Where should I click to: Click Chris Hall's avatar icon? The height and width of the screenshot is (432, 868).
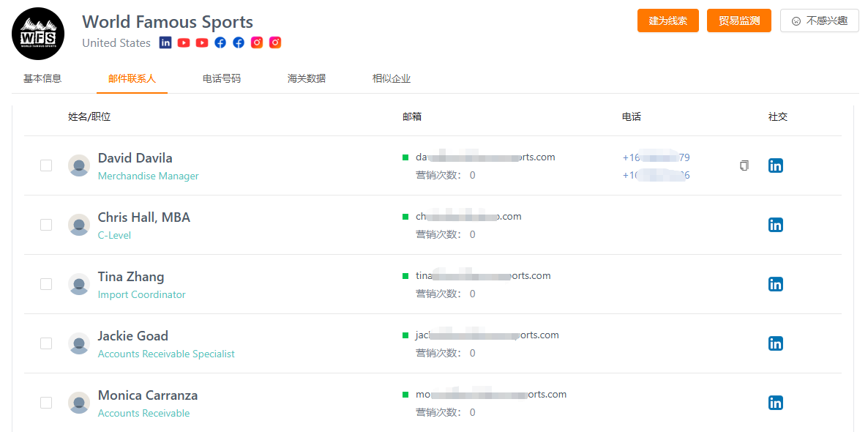pos(79,225)
